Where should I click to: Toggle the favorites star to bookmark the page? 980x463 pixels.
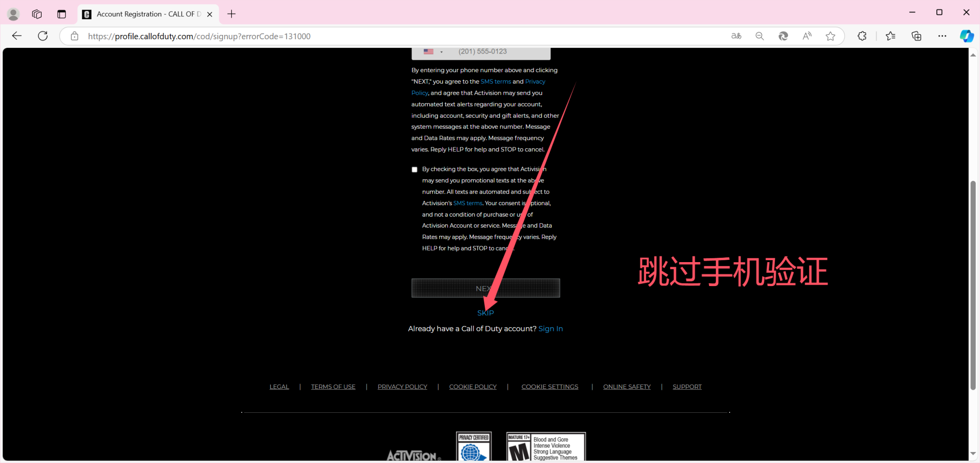pyautogui.click(x=831, y=36)
